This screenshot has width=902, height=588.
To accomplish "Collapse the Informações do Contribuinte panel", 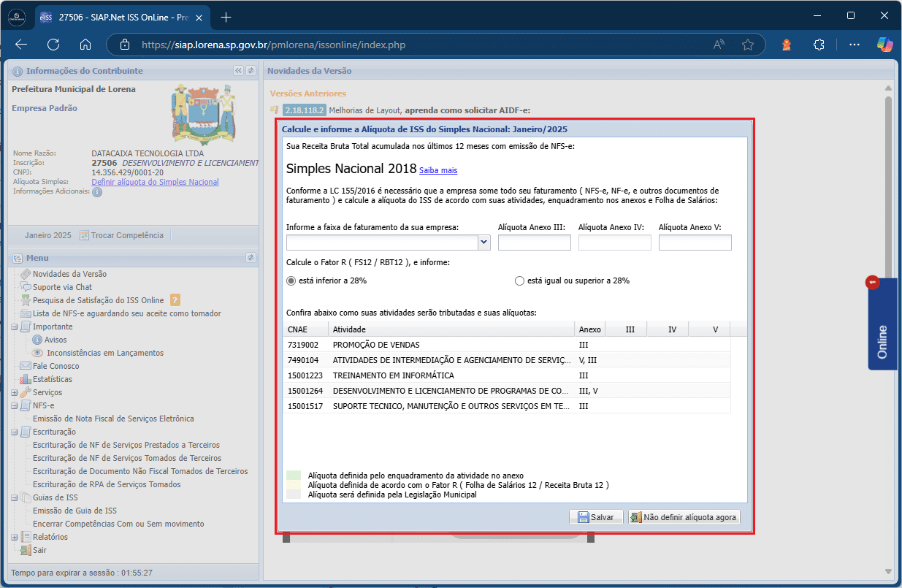I will tap(238, 71).
